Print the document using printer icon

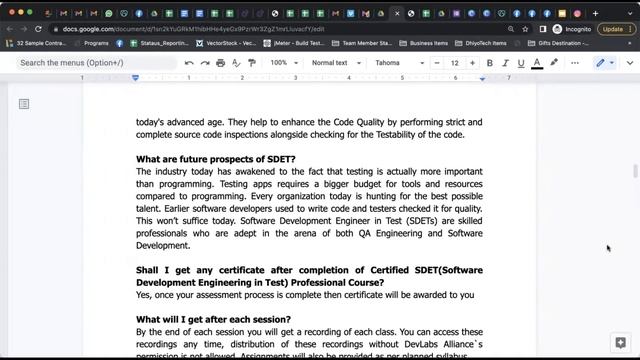click(x=220, y=63)
